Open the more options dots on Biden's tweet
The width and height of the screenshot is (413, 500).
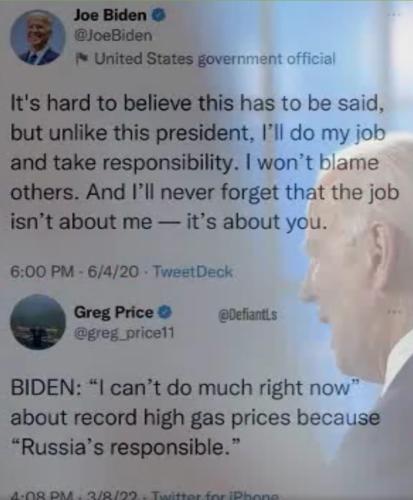pos(395,15)
